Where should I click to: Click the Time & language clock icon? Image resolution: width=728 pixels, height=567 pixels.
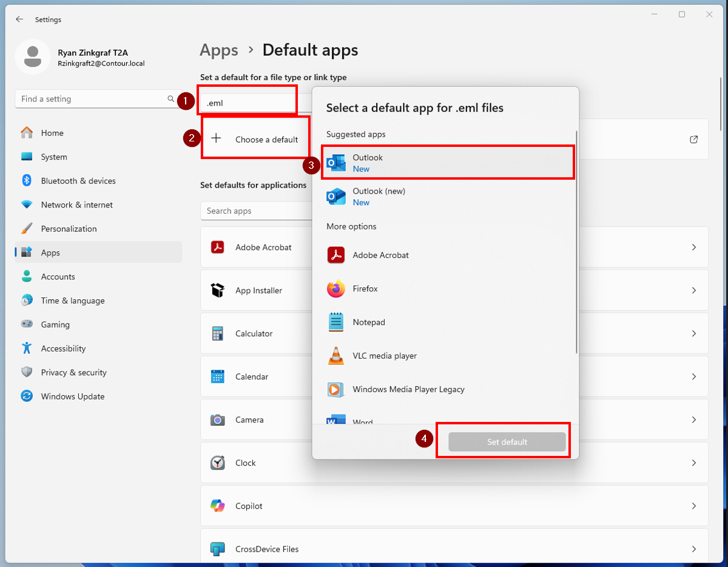pyautogui.click(x=27, y=300)
